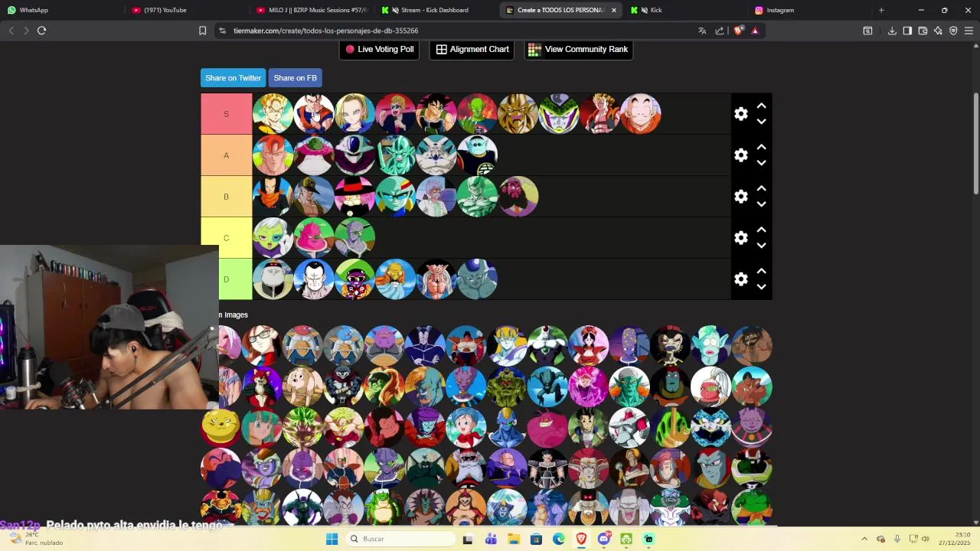
Task: Click the Buscar taskbar search box
Action: (x=399, y=539)
